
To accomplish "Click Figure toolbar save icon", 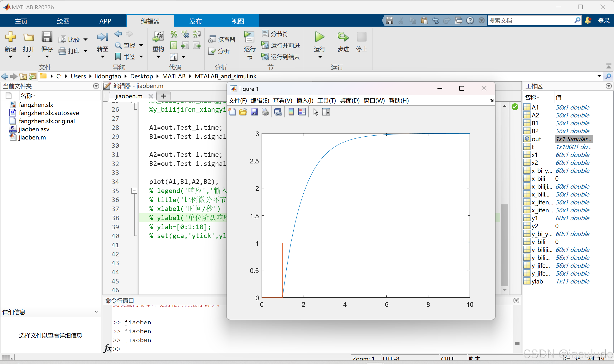I will coord(254,112).
